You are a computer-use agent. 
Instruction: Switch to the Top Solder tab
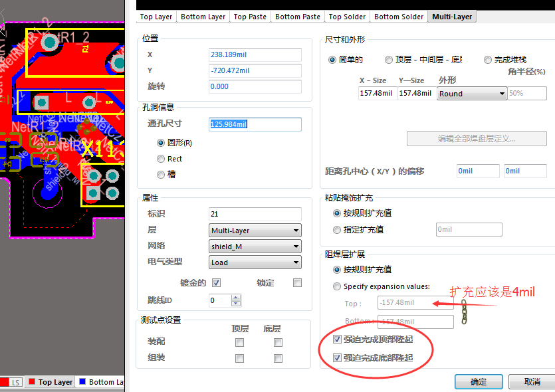click(x=346, y=17)
